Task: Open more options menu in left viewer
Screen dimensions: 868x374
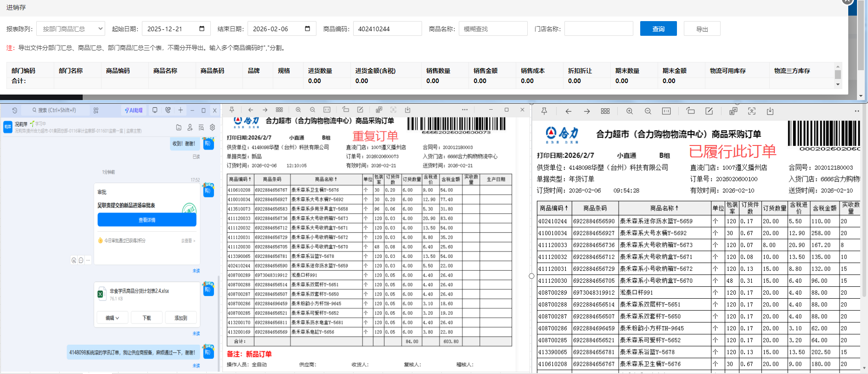Action: (465, 110)
